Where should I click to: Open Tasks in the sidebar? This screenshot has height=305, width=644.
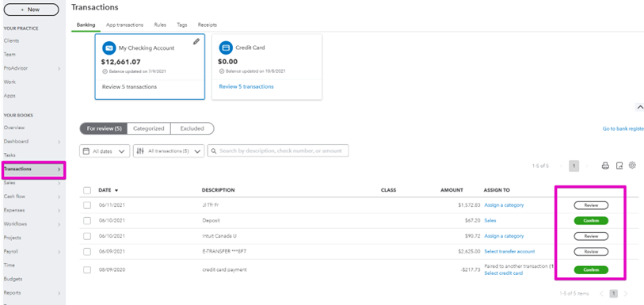click(x=10, y=155)
